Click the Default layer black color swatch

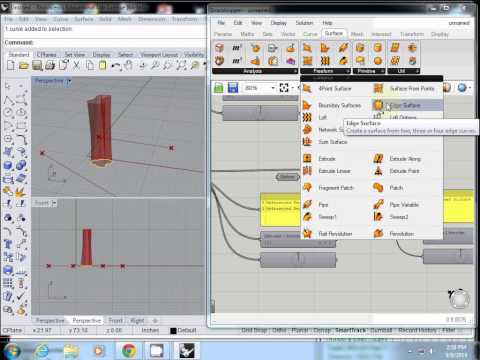point(173,331)
